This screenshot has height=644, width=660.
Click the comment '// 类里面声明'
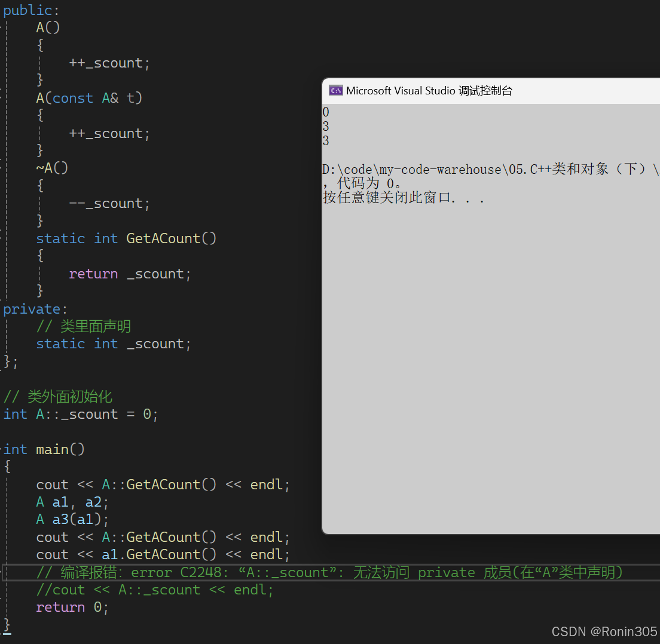coord(83,326)
